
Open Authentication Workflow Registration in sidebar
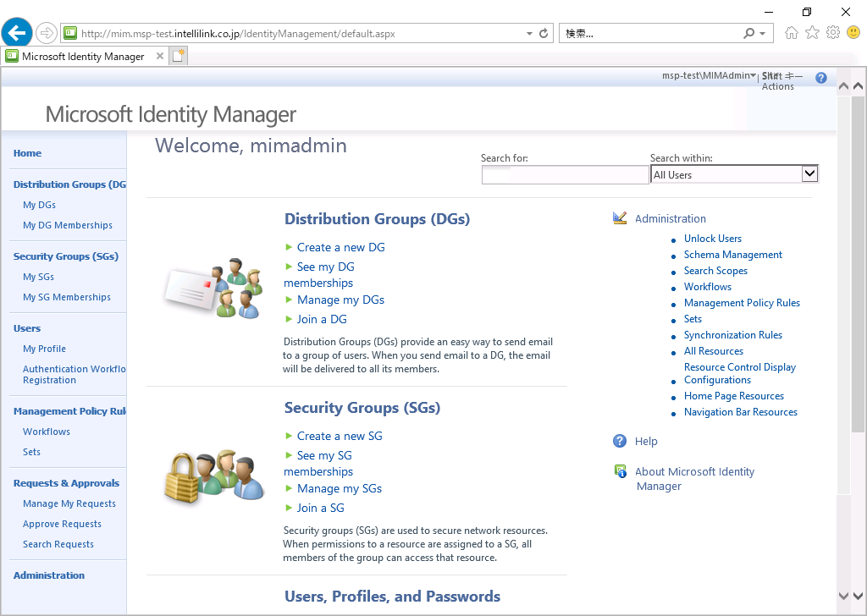click(75, 375)
